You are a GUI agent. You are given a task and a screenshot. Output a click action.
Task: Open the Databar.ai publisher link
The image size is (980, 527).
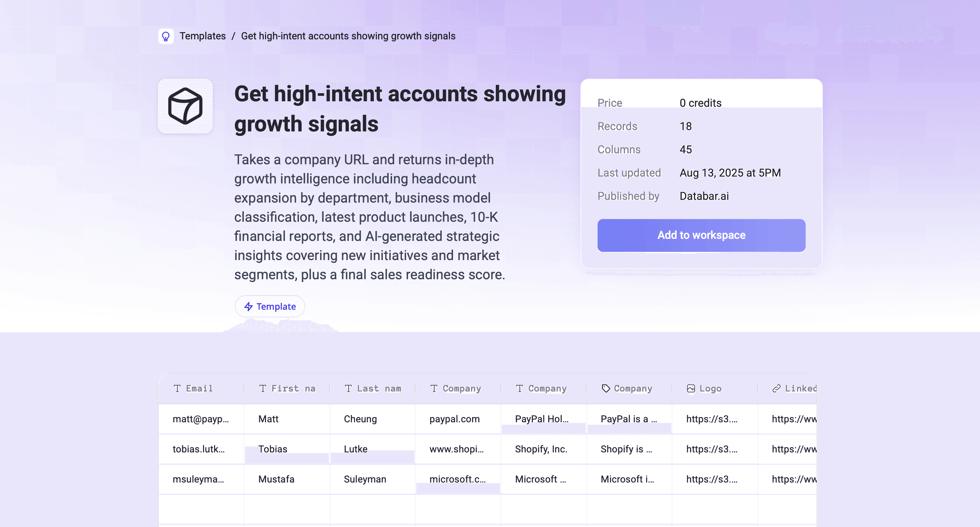point(704,196)
